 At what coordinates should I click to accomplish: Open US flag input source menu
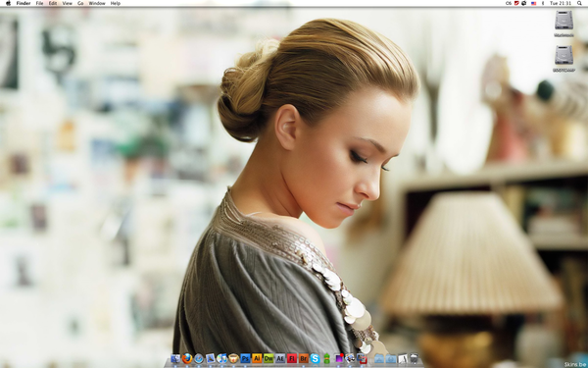point(533,3)
